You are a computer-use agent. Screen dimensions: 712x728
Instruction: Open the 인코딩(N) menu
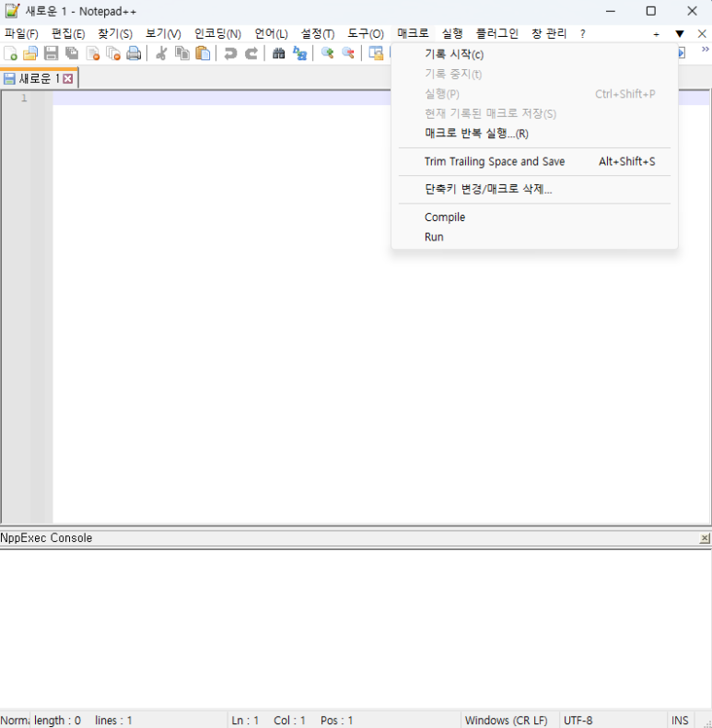(217, 34)
